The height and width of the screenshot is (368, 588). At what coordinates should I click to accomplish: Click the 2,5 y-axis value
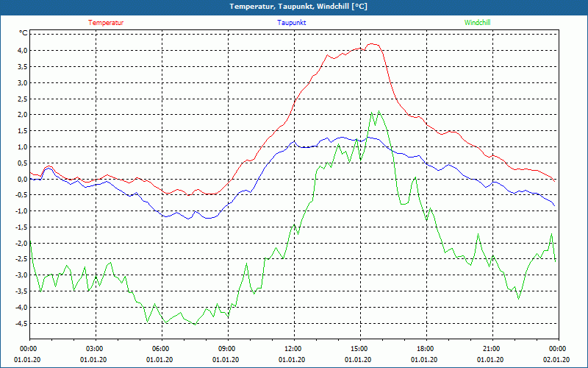(23, 99)
